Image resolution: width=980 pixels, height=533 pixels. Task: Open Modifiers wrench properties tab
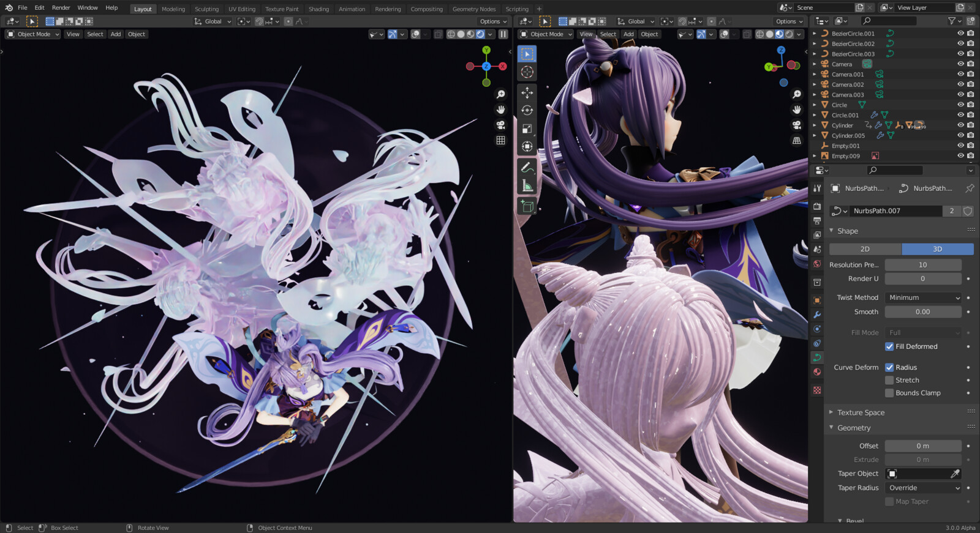[817, 315]
